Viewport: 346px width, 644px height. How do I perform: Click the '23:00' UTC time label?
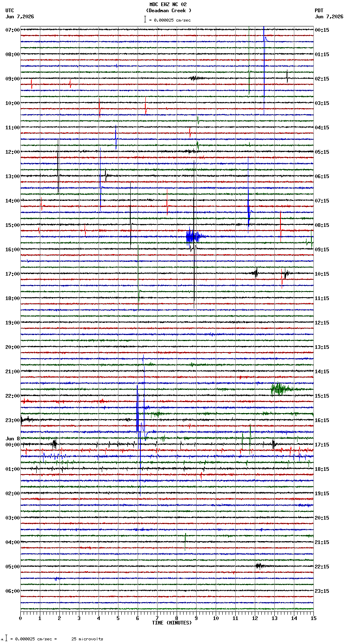[13, 420]
